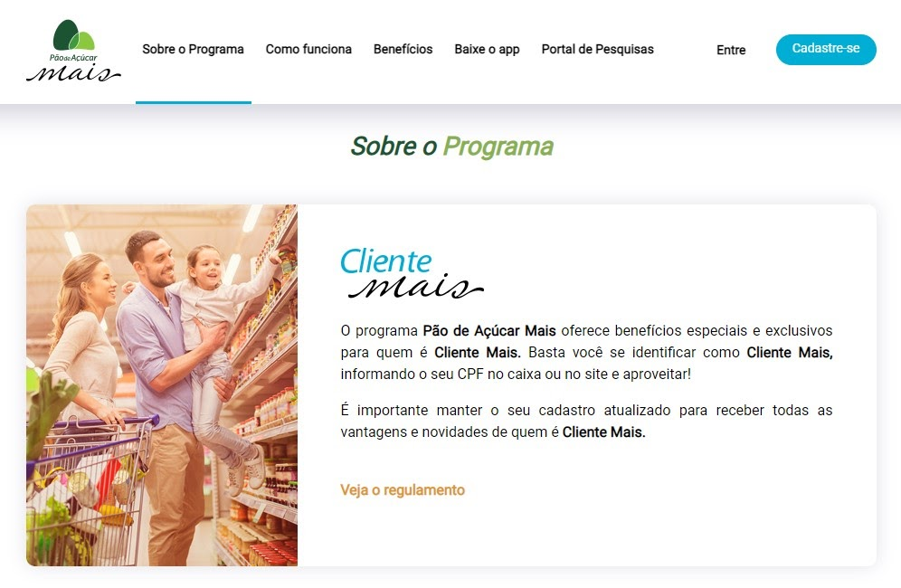Screen dimensions: 901x588
Task: Click the handwritten 'mais' wordmark in header logo
Action: [73, 73]
